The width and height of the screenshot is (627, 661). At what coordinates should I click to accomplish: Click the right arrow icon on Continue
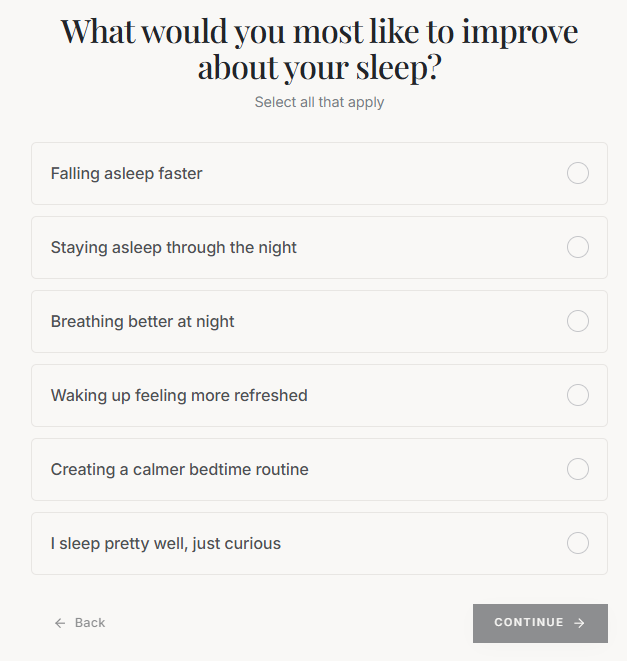(580, 623)
